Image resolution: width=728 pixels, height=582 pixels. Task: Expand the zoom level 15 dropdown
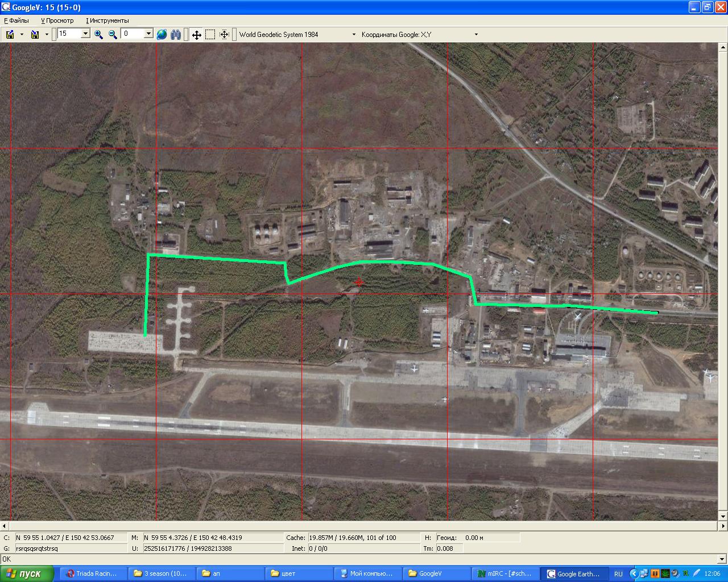(85, 34)
